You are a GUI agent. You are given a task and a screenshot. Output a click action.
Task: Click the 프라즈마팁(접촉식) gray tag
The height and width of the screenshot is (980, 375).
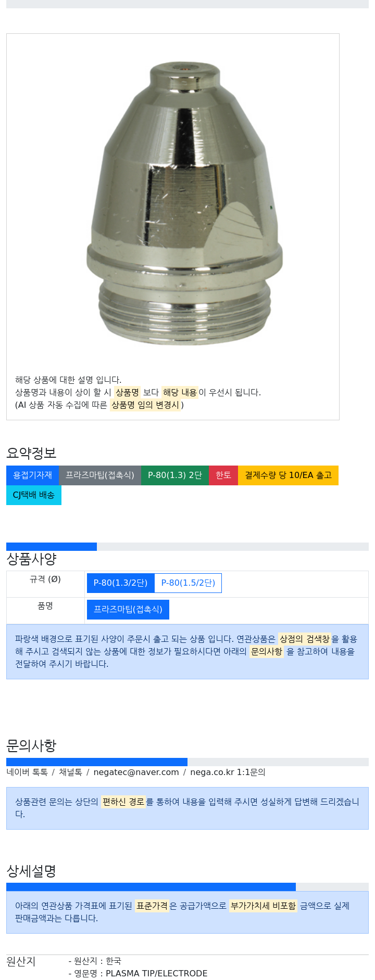tap(100, 475)
